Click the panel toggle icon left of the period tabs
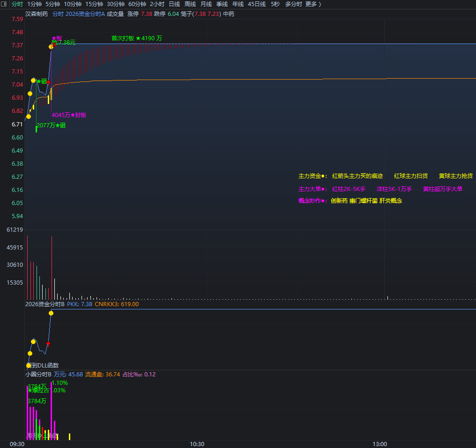Screen dimensions: 476x448 [4, 4]
